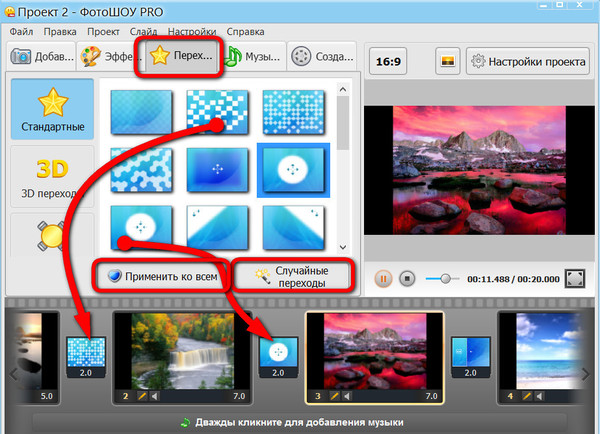Click the 16:9 aspect ratio button
Image resolution: width=600 pixels, height=434 pixels.
388,61
